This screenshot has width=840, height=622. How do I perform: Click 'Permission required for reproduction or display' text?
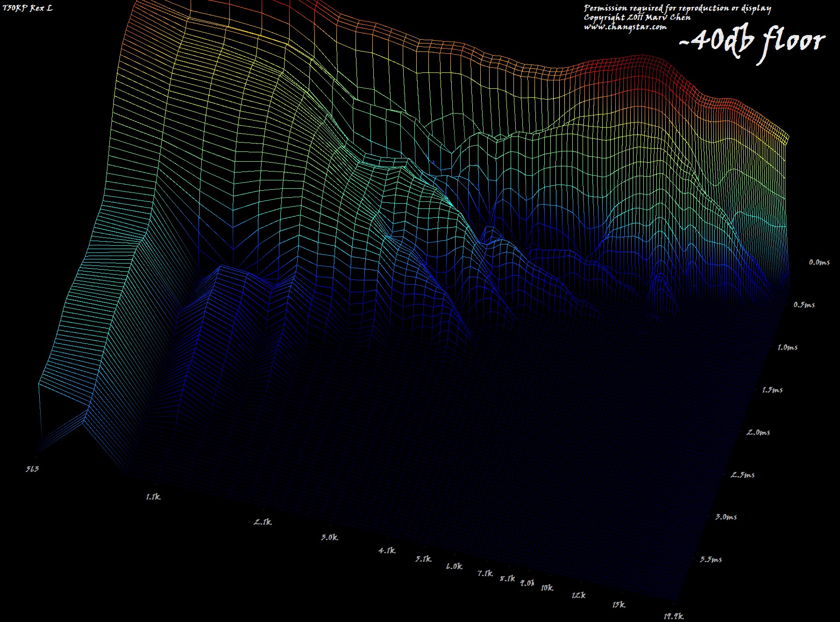coord(677,8)
